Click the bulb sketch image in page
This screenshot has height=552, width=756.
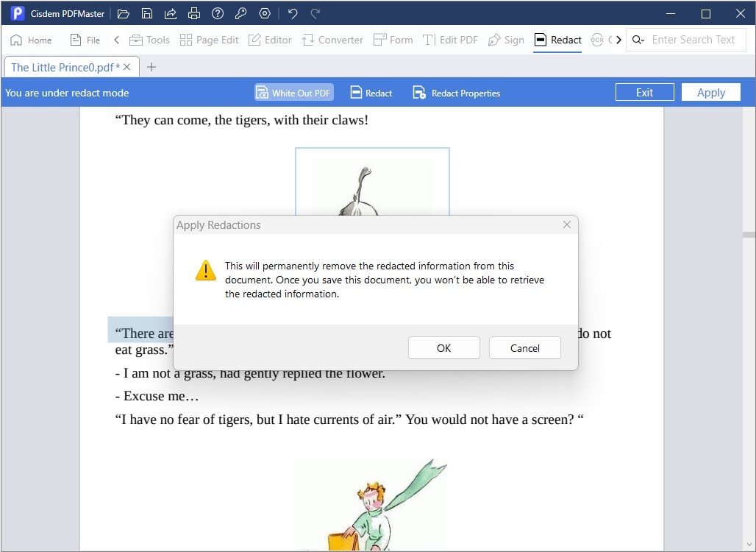pos(372,182)
